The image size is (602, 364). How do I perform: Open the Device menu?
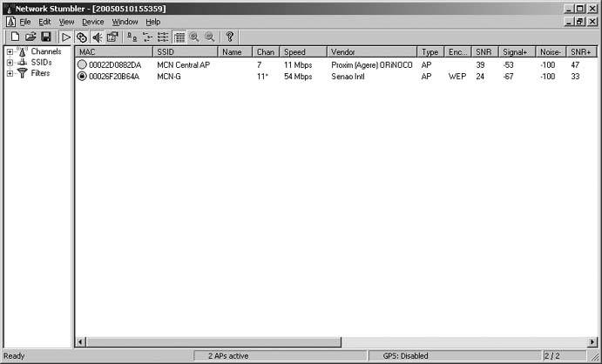[x=93, y=22]
